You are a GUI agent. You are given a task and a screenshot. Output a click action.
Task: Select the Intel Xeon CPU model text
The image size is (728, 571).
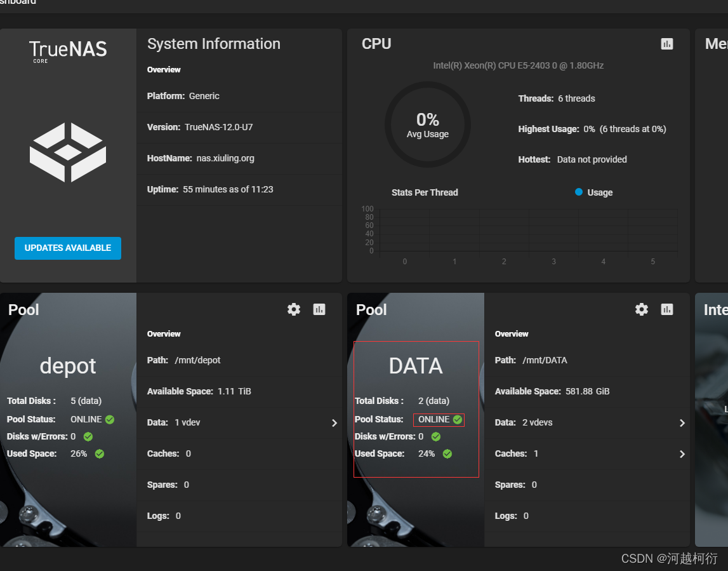[x=518, y=65]
